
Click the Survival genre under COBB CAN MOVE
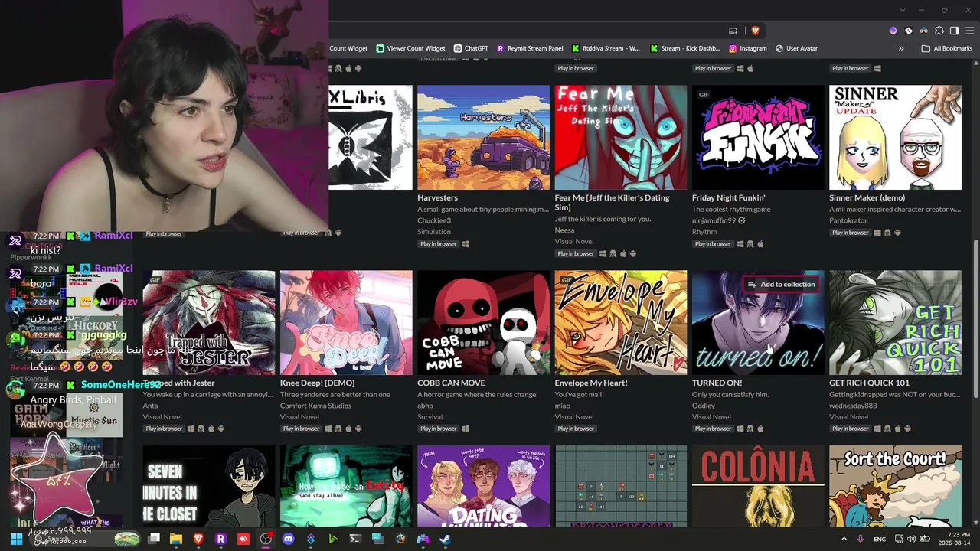click(x=430, y=417)
